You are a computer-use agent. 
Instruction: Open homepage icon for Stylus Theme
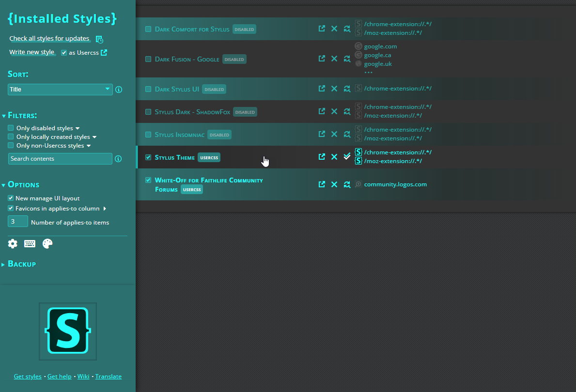point(322,157)
